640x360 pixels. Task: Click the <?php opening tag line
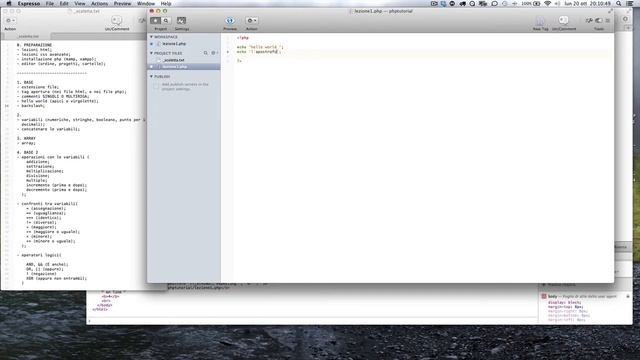click(x=243, y=38)
